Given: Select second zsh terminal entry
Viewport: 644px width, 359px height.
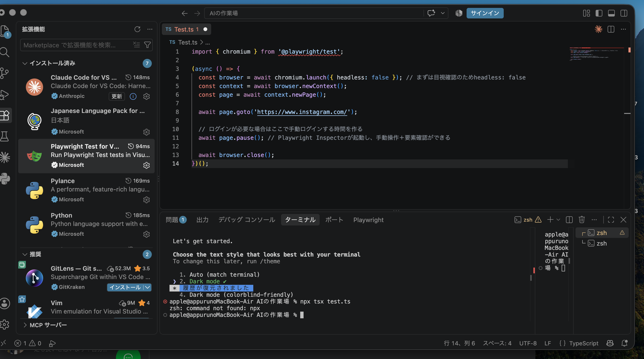Looking at the screenshot, I should pyautogui.click(x=602, y=243).
